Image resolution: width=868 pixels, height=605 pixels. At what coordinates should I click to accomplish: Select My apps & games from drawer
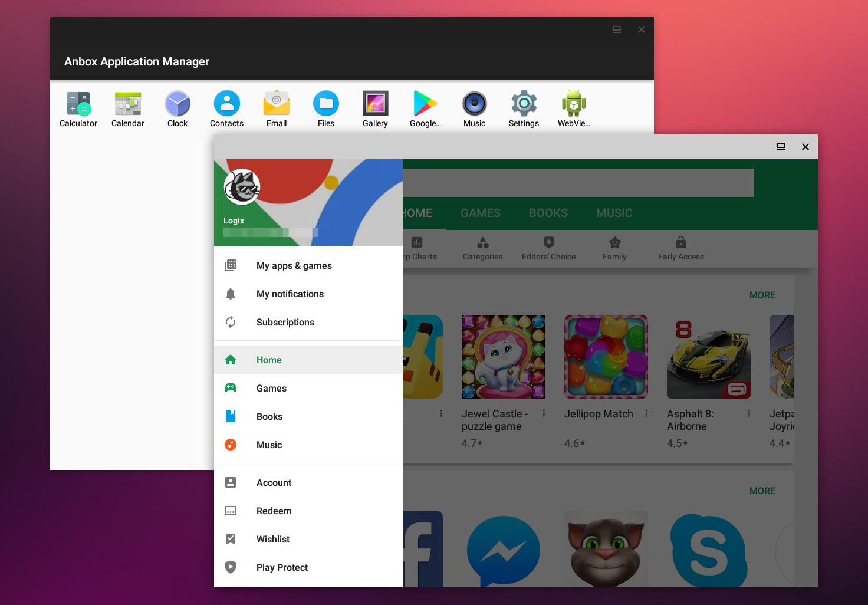pos(294,265)
